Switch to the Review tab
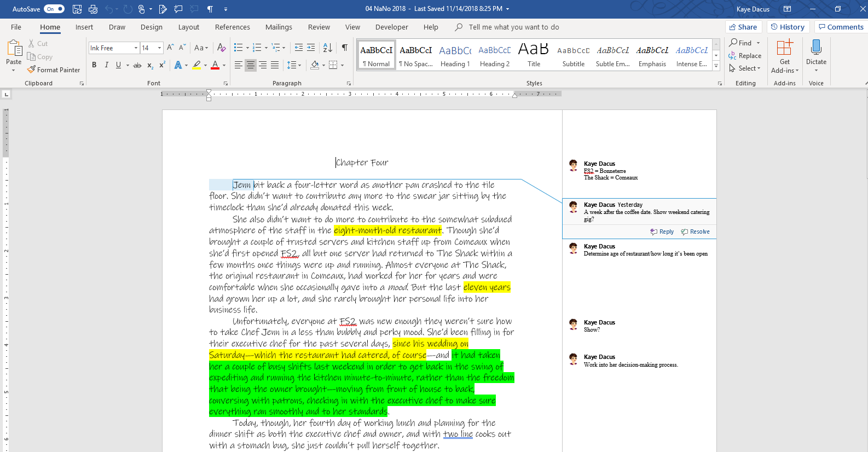Viewport: 868px width, 452px height. (x=319, y=27)
